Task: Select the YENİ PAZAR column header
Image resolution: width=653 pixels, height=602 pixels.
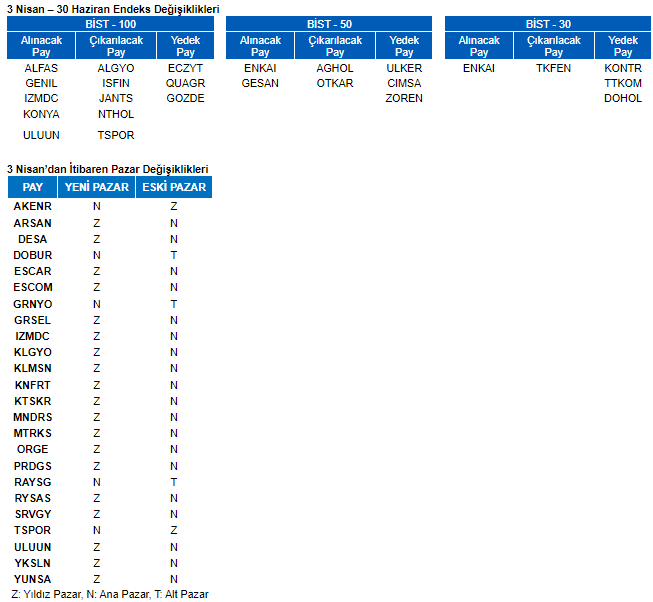Action: (96, 187)
